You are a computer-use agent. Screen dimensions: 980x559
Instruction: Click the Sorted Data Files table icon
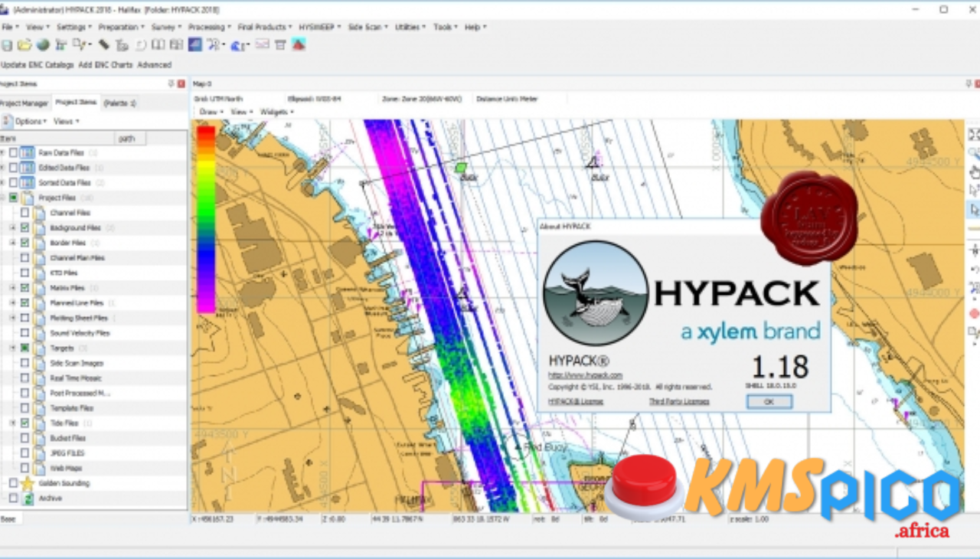coord(28,183)
